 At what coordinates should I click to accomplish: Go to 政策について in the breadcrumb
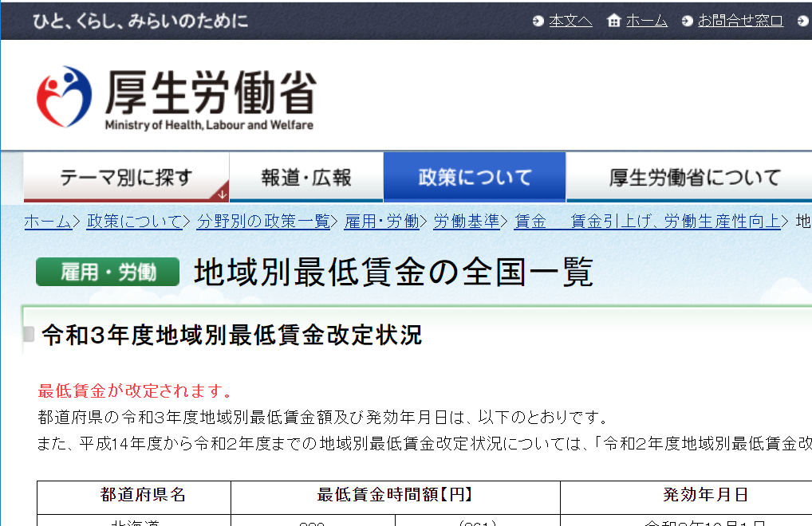134,222
